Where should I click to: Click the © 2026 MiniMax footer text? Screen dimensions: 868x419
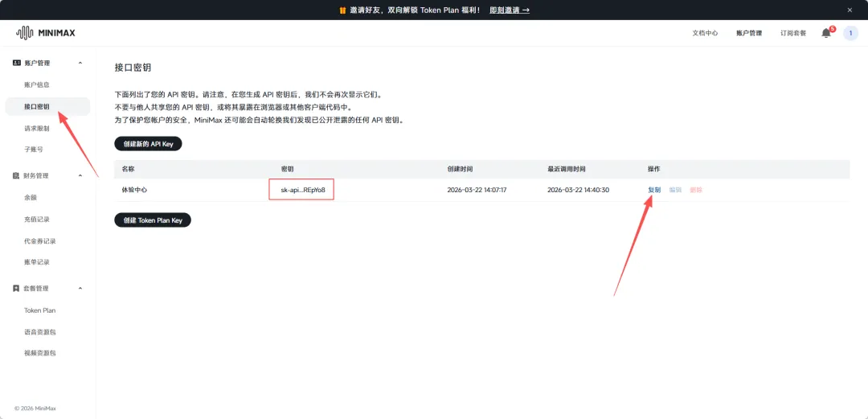(x=35, y=409)
